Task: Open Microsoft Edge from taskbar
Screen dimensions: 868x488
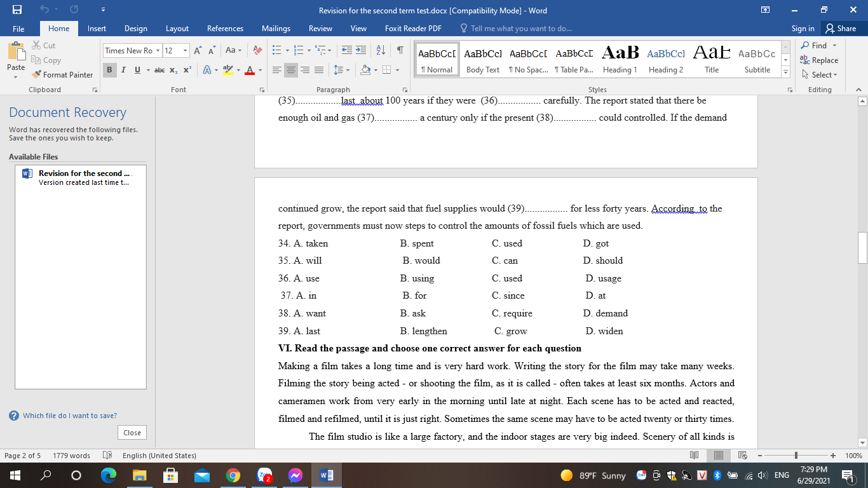Action: [108, 475]
